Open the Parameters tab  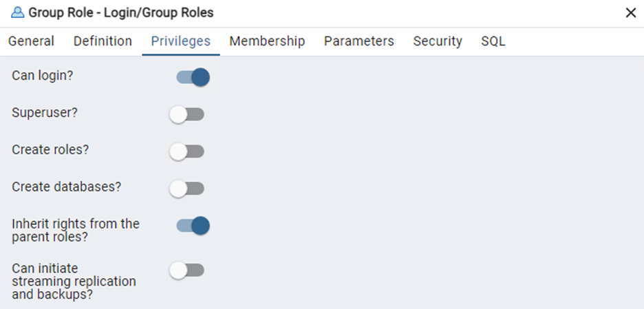[358, 41]
